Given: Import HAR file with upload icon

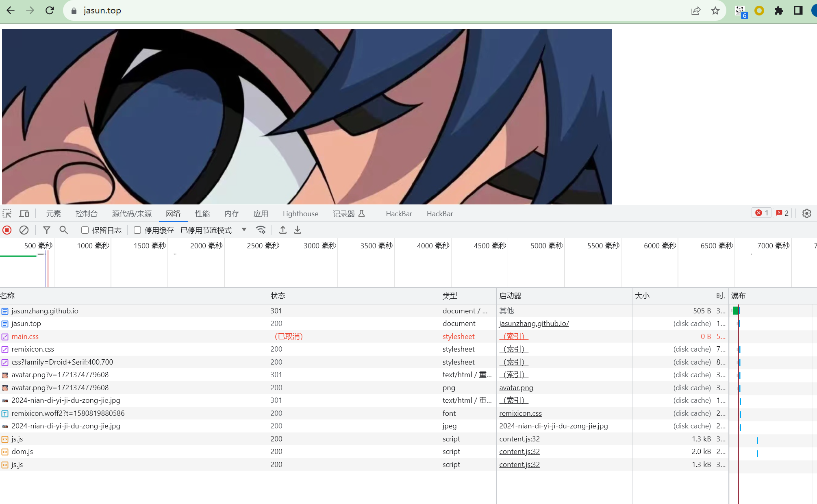Looking at the screenshot, I should 283,230.
